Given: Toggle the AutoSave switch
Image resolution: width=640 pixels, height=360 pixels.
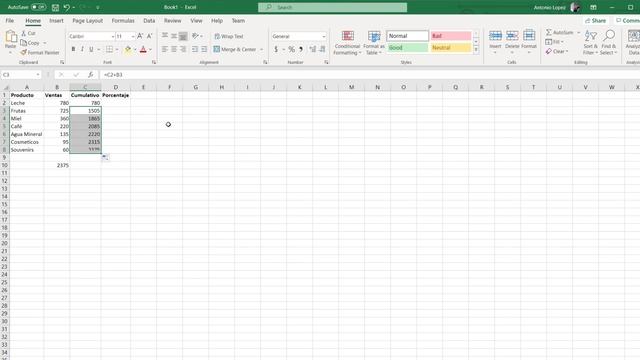Looking at the screenshot, I should (38, 7).
